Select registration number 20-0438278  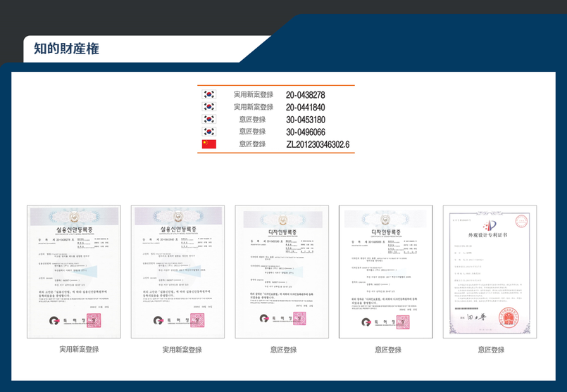(306, 95)
